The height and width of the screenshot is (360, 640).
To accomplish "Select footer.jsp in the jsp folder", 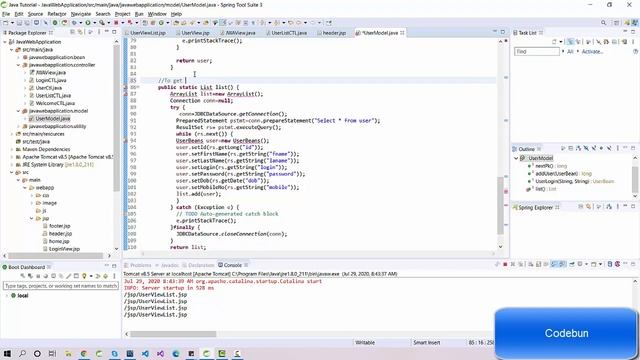I will 60,226.
